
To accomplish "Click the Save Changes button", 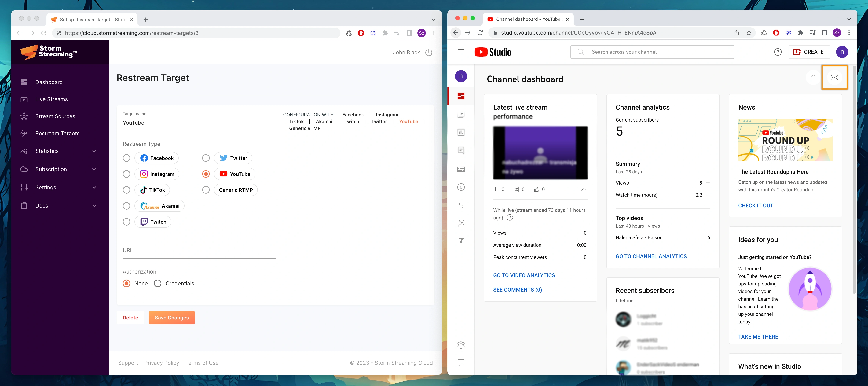I will 172,318.
